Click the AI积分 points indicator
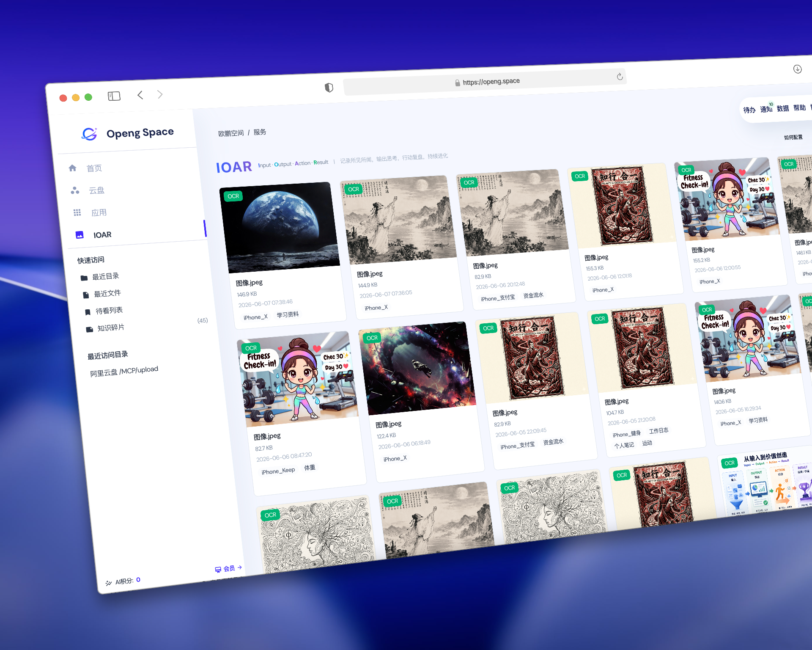Screen dimensions: 812x650 coord(123,581)
